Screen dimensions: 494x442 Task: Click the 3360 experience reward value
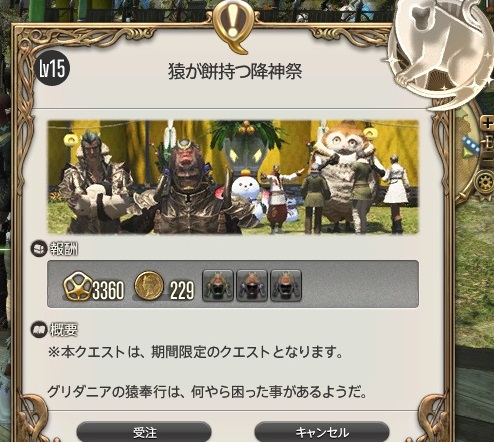click(108, 290)
